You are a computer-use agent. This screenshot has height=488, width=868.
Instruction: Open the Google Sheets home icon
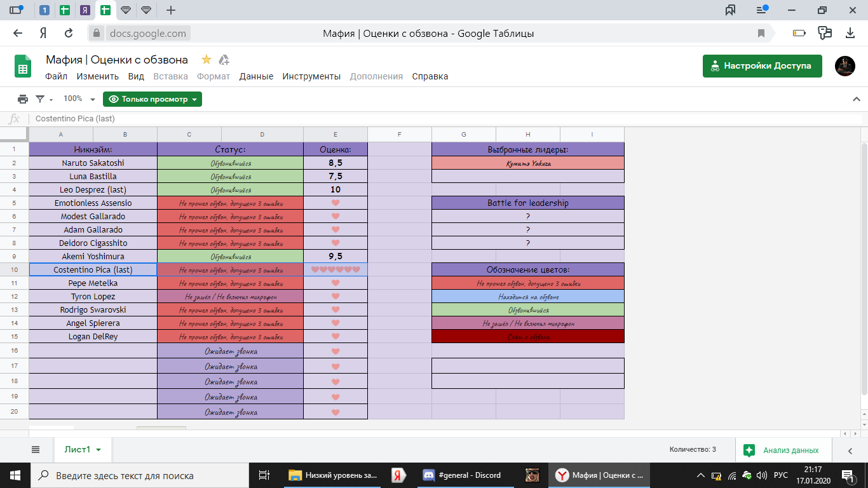click(x=23, y=65)
